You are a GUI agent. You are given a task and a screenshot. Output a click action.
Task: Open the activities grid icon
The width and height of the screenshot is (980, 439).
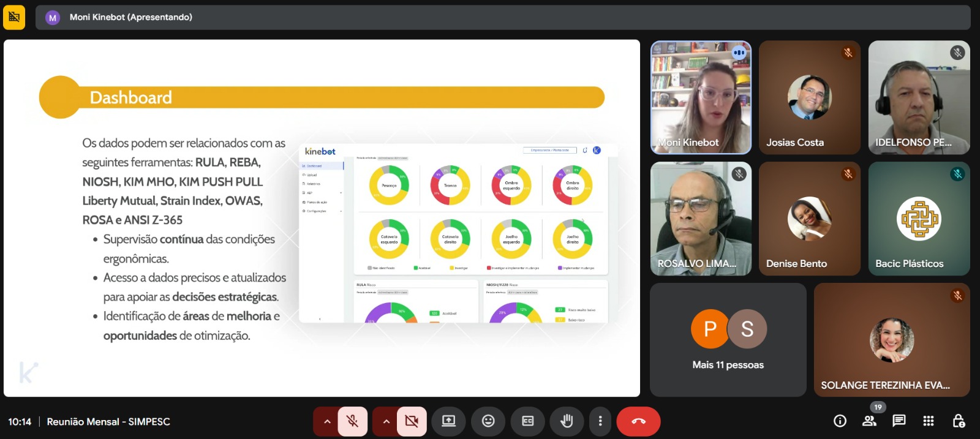click(x=929, y=421)
